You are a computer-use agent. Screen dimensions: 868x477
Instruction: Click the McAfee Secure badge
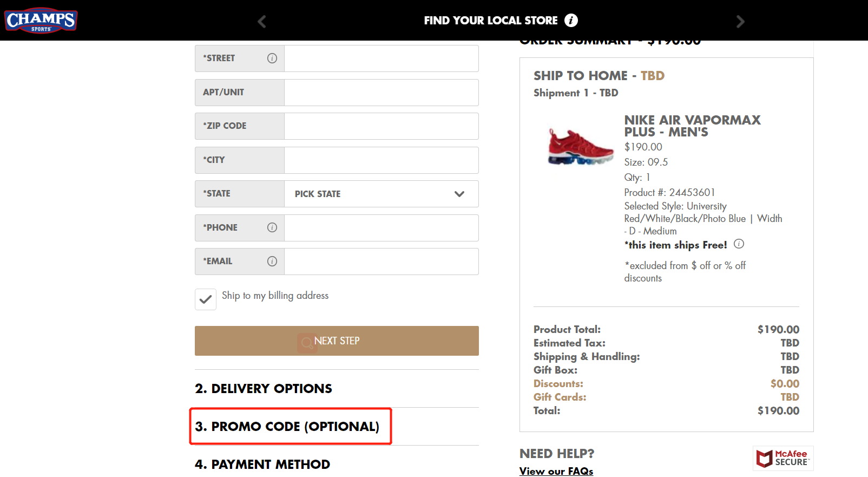pos(783,459)
